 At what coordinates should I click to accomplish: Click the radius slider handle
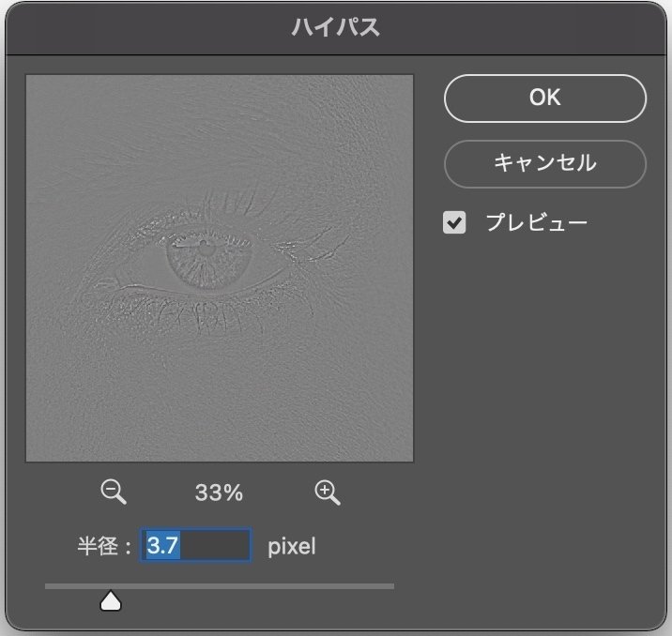pos(111,600)
